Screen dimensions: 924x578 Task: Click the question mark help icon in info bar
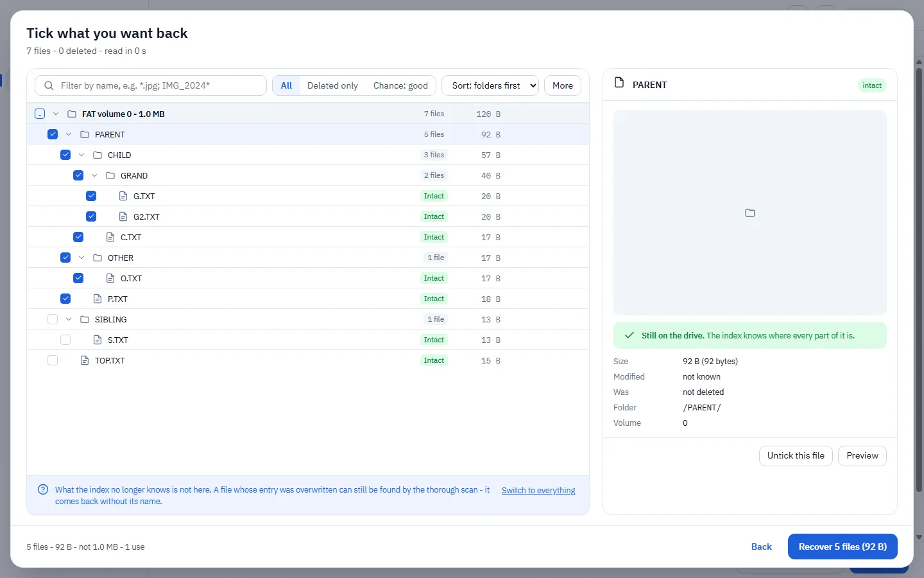pos(43,489)
